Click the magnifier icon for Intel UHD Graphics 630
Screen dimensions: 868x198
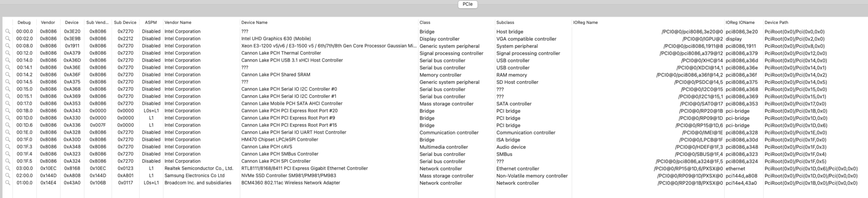(x=8, y=39)
